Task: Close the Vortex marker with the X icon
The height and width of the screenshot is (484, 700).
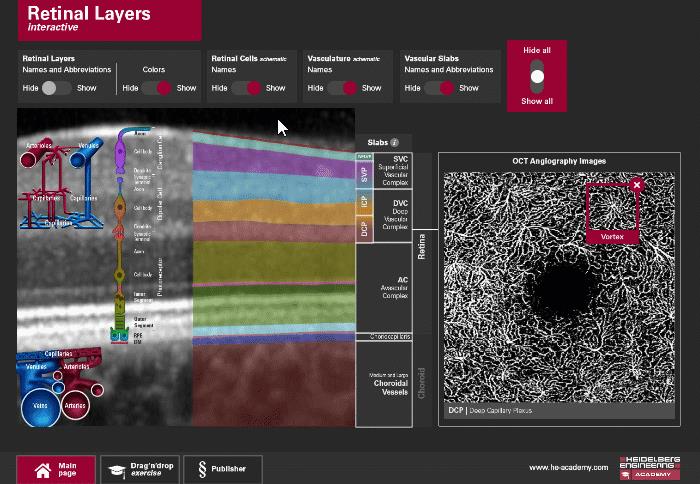Action: pos(637,185)
